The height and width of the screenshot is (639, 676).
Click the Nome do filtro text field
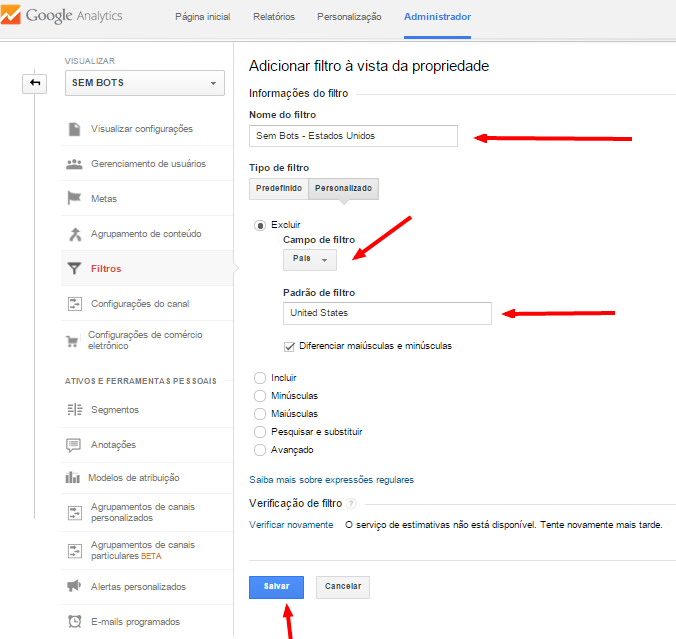click(353, 136)
